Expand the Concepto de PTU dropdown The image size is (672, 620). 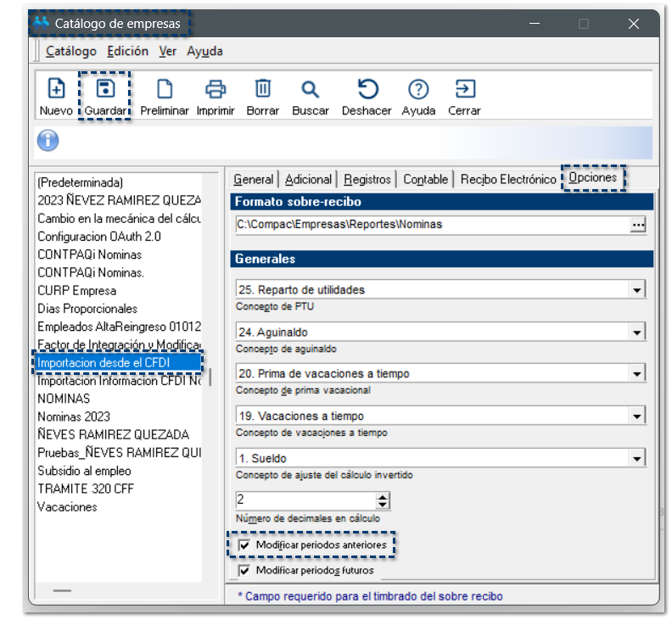click(x=636, y=290)
